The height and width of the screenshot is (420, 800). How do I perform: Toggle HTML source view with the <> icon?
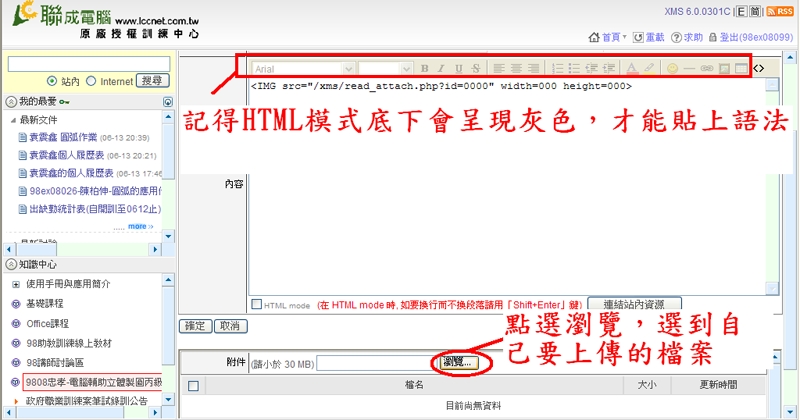(x=760, y=68)
